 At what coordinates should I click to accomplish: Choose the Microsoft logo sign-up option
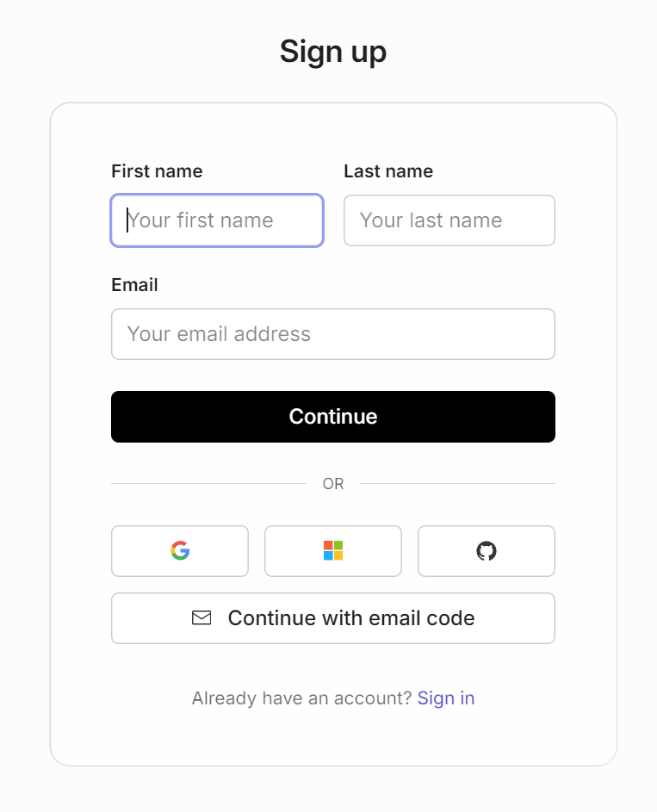tap(333, 551)
